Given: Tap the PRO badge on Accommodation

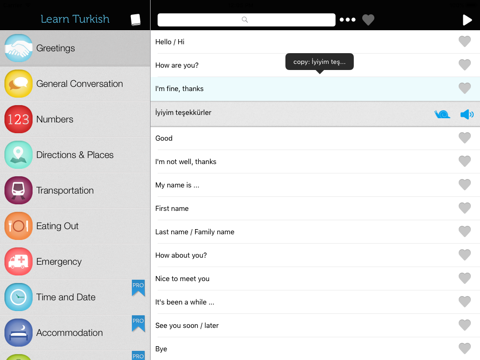Looking at the screenshot, I should (138, 324).
